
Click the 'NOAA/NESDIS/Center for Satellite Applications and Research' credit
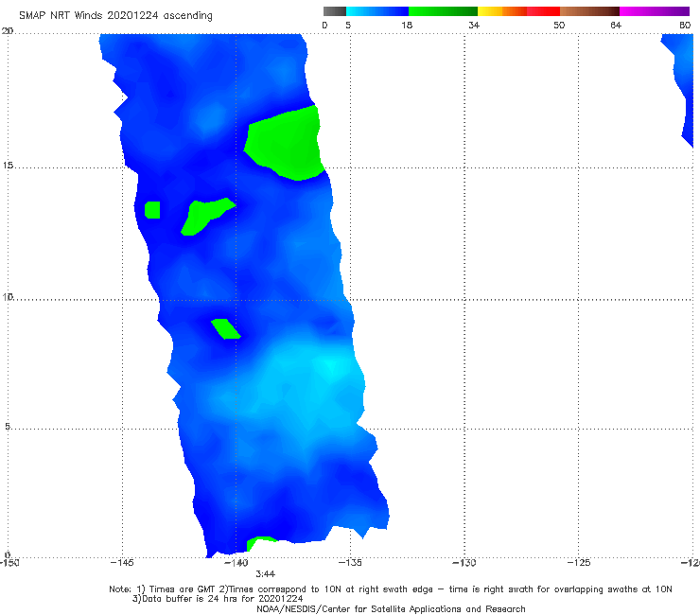[x=391, y=608]
